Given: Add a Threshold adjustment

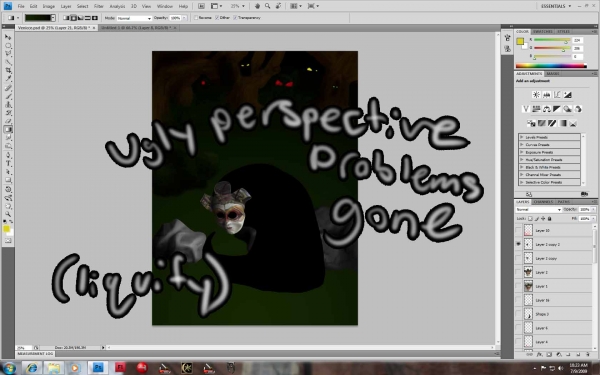Looking at the screenshot, I should pos(552,123).
